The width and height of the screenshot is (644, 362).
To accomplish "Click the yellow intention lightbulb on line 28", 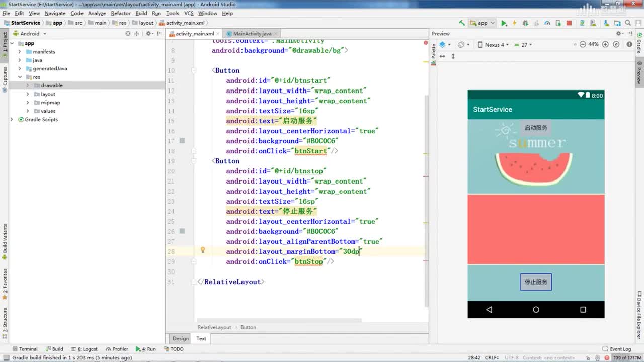I will (x=203, y=250).
